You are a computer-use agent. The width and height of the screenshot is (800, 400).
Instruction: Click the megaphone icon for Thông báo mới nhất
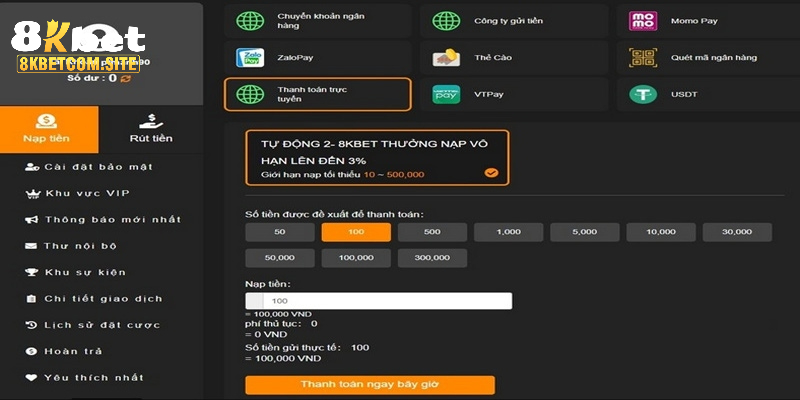point(32,220)
